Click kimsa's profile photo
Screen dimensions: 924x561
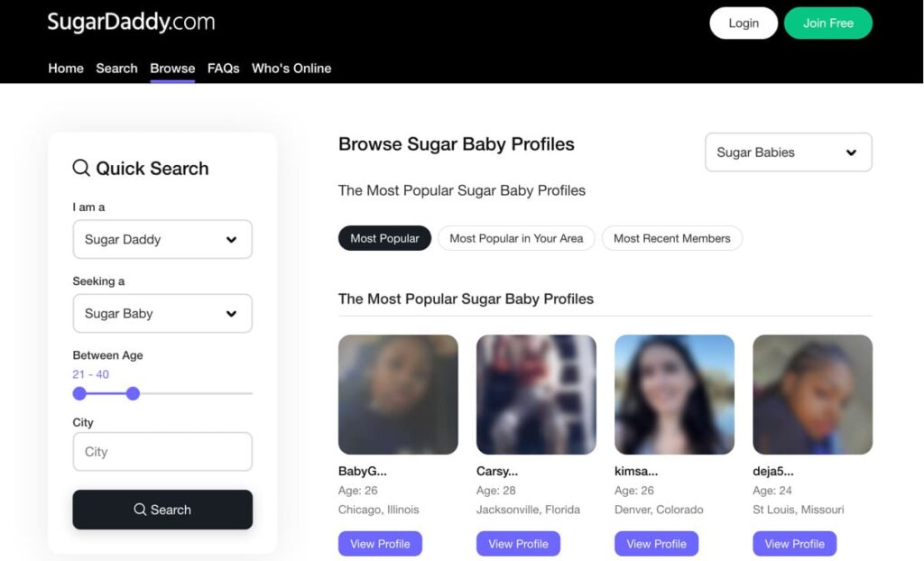click(673, 394)
